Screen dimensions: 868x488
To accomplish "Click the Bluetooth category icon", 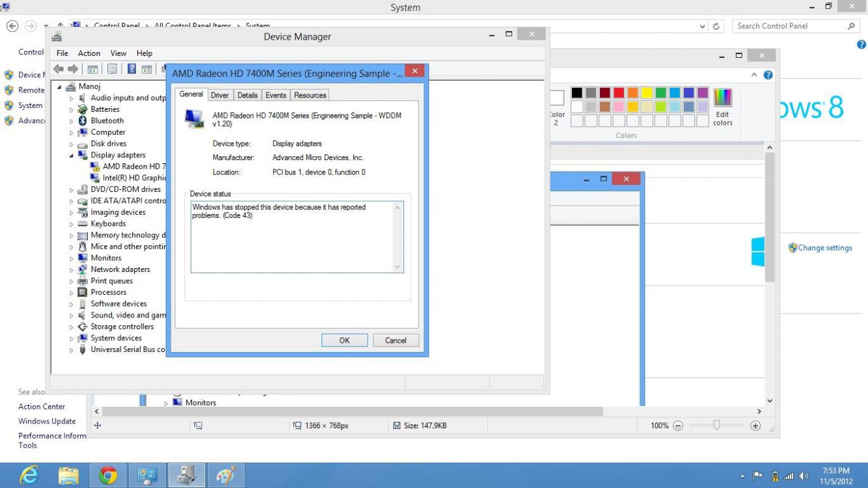I will tap(83, 120).
